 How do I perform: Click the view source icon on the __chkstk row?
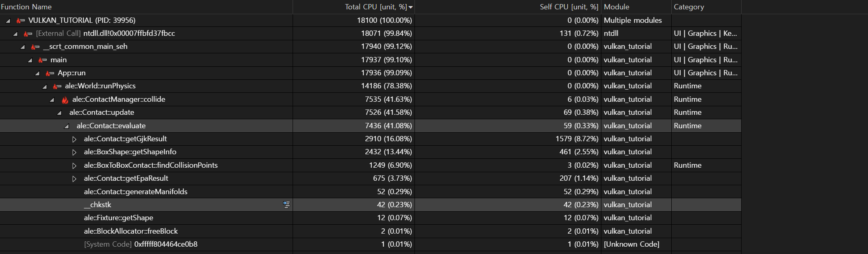coord(286,205)
